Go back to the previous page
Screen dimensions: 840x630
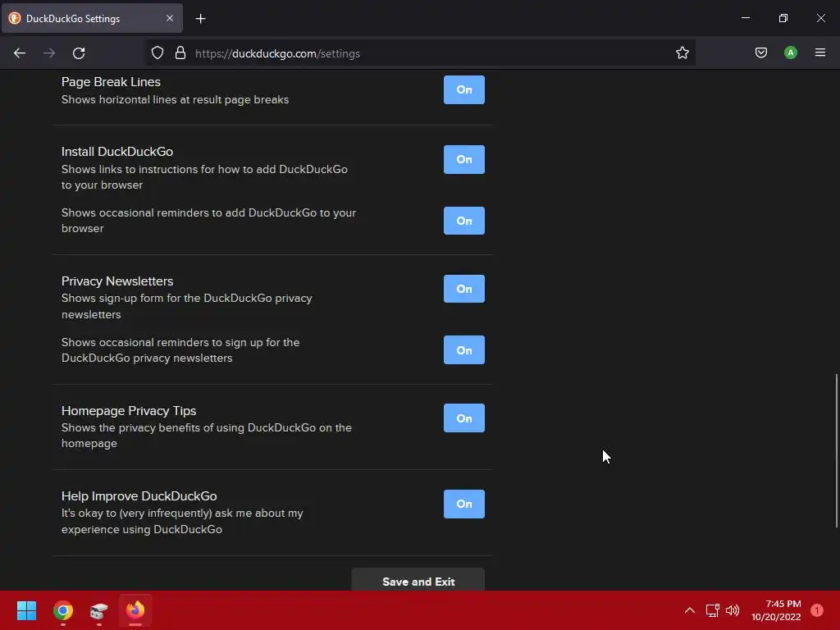pyautogui.click(x=20, y=53)
